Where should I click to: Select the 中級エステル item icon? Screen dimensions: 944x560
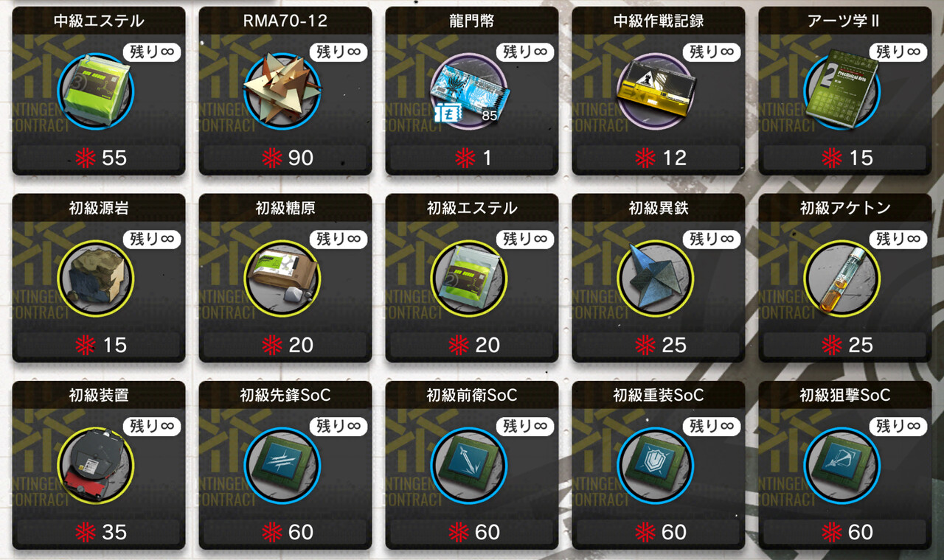click(x=96, y=92)
